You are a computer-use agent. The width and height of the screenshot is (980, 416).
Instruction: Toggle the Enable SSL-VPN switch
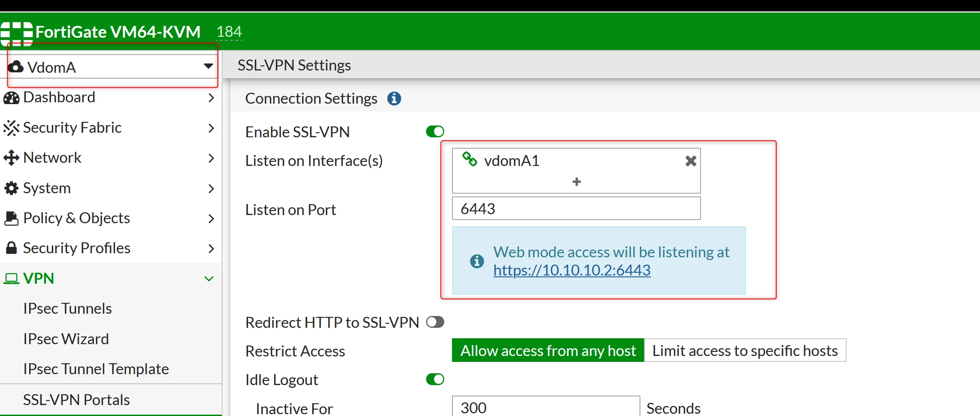click(x=435, y=131)
